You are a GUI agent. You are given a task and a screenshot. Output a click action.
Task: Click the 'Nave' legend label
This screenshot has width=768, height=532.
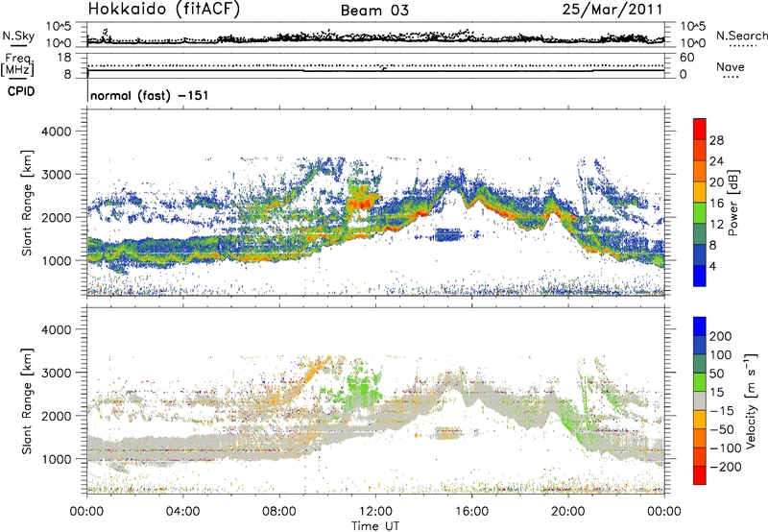(731, 66)
